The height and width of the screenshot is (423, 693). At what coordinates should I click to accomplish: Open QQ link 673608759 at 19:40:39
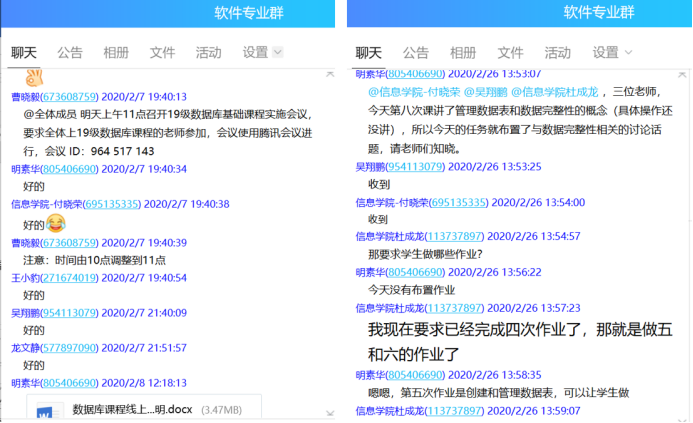69,243
